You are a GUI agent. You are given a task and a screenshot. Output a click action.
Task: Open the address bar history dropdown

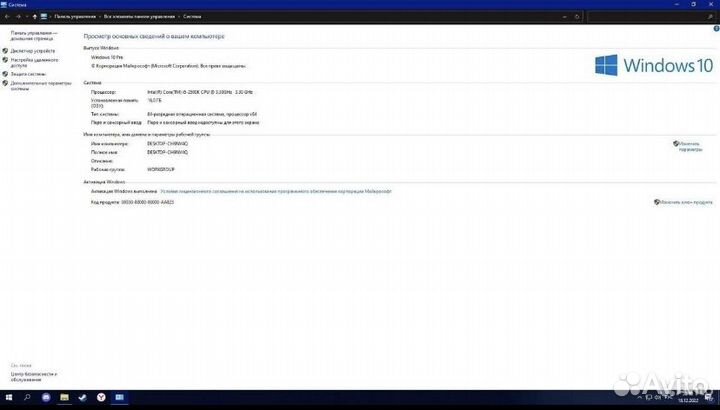564,17
